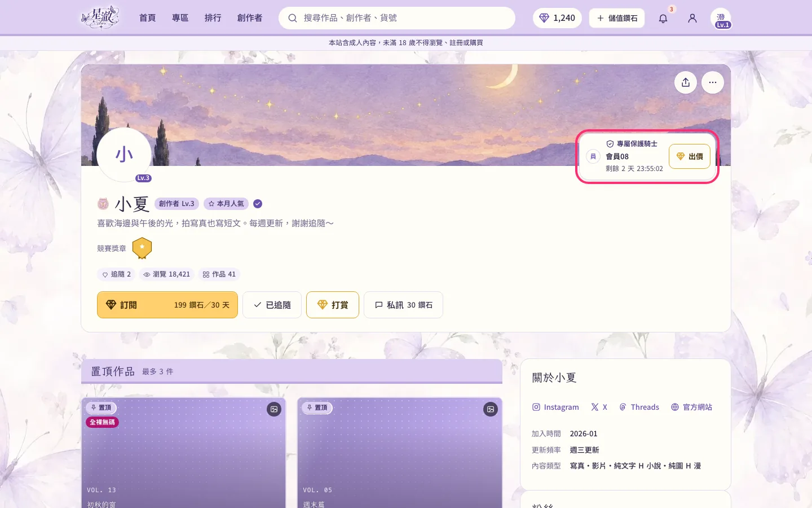
Task: Open the user profile icon in header
Action: coord(692,18)
